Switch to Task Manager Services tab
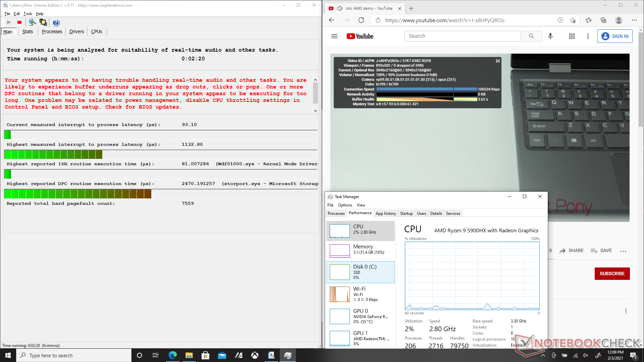Image resolution: width=644 pixels, height=362 pixels. pos(453,213)
